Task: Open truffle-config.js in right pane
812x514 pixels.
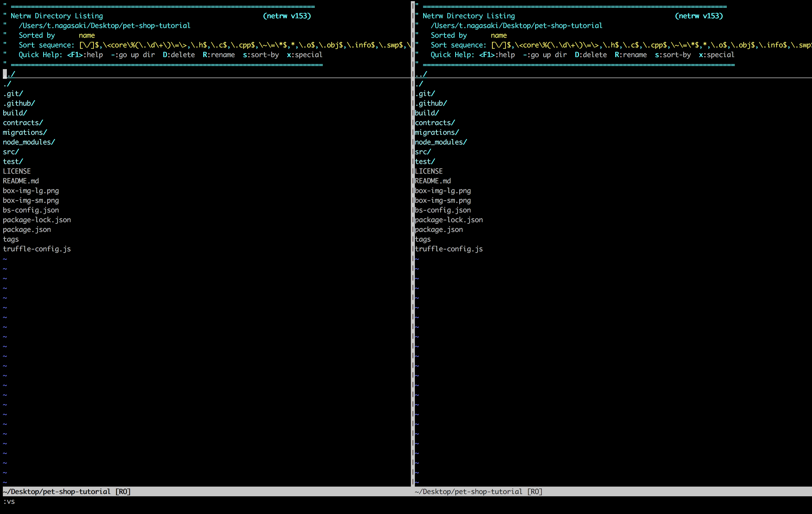Action: pos(449,249)
